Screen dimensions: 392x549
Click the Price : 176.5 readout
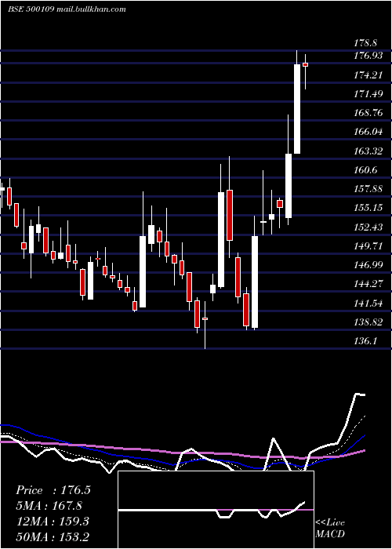[x=53, y=490]
